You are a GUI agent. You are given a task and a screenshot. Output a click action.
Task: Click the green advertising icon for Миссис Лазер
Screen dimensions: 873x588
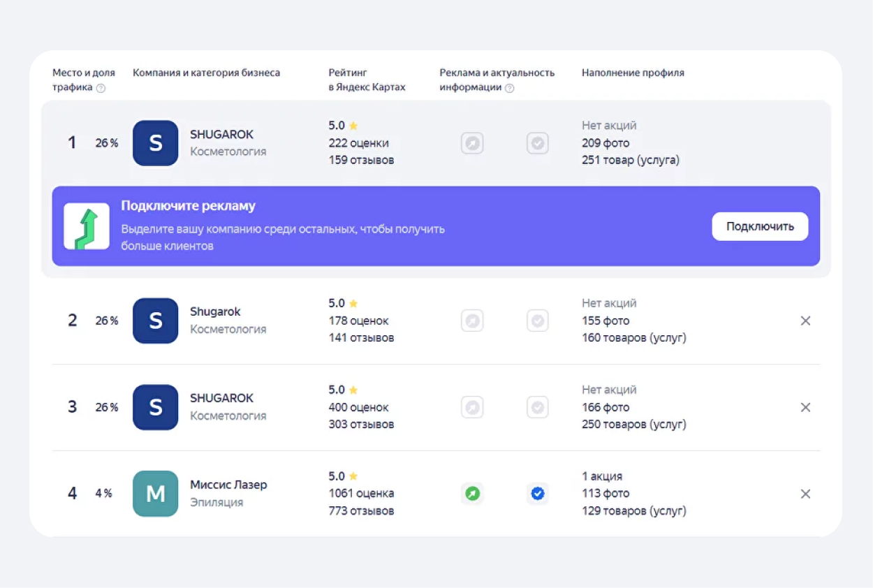[x=472, y=494]
